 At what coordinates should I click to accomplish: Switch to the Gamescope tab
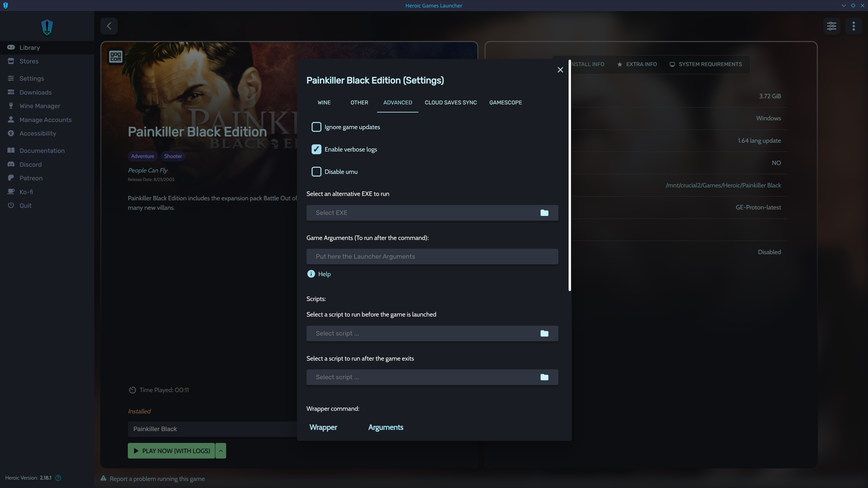tap(505, 102)
